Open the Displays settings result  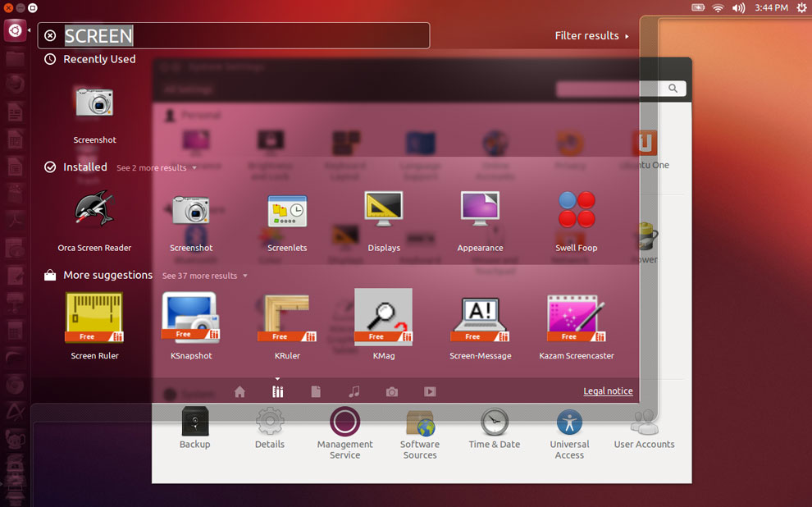[384, 222]
